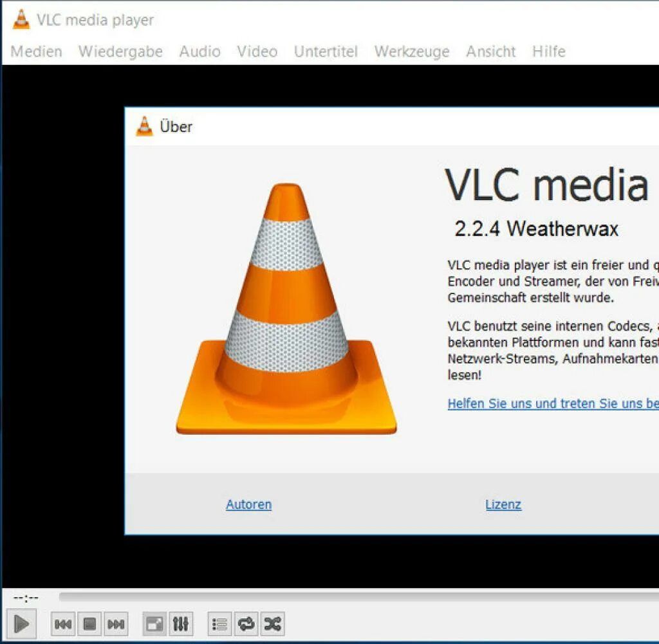The image size is (659, 644).
Task: Select the '2.2.4 Weatherwax' version text
Action: (536, 229)
